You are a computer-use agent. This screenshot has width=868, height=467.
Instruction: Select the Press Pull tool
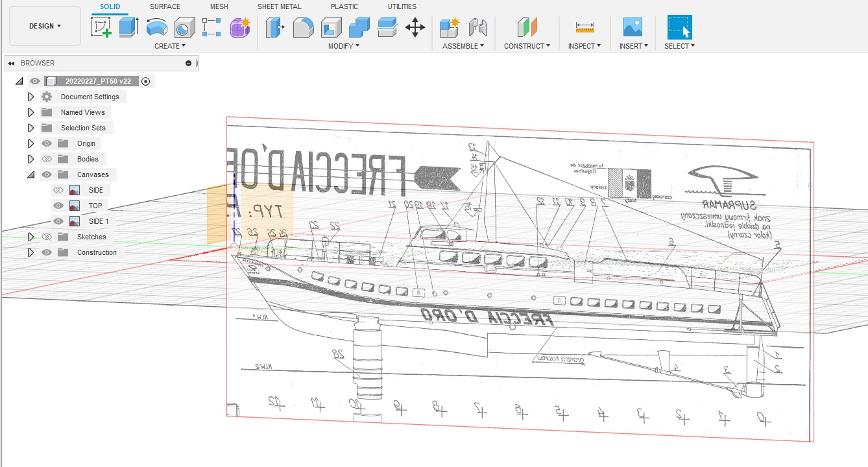click(x=275, y=27)
